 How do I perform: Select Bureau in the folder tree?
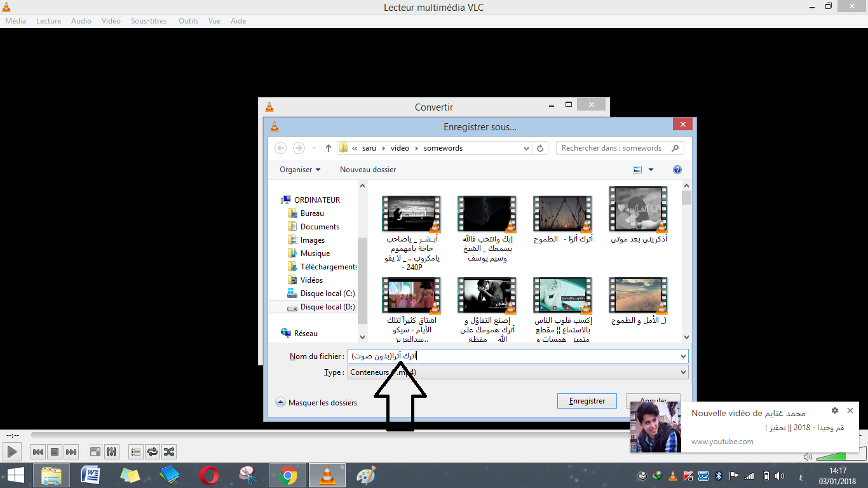[312, 213]
